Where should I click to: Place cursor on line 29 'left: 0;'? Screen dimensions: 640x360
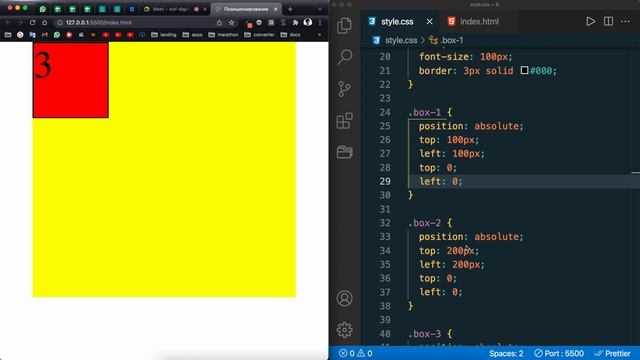(441, 181)
